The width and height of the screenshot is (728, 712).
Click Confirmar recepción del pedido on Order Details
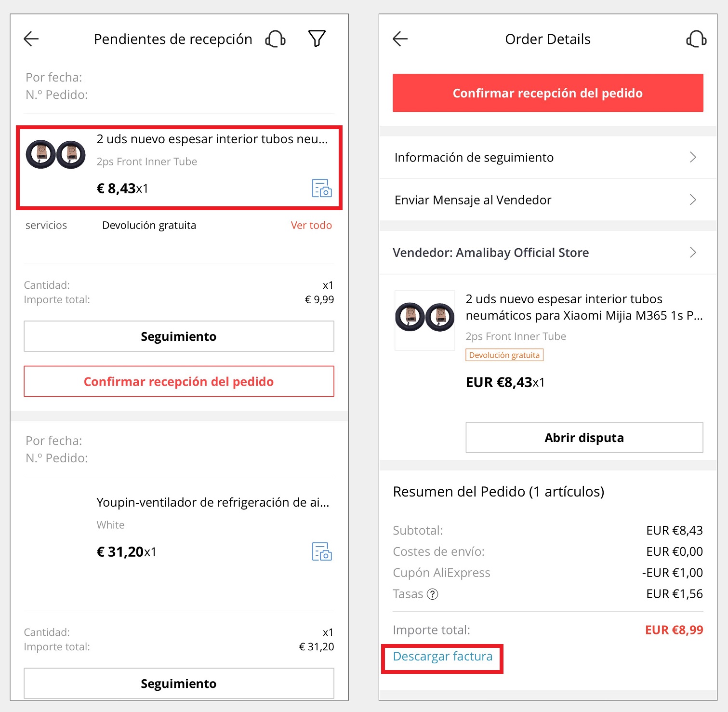[547, 93]
